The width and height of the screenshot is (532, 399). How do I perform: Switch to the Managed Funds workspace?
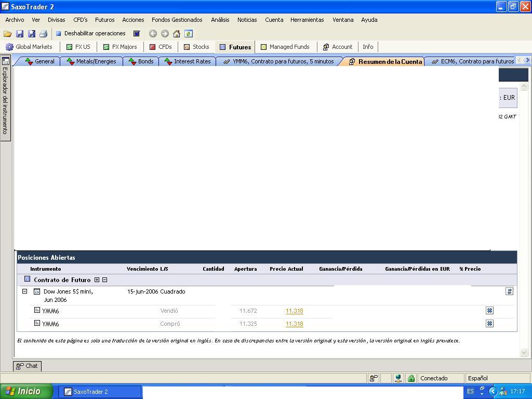point(285,47)
